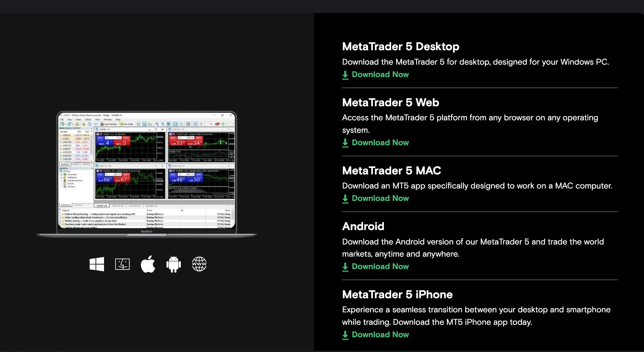Click the 'Android' heading
The image size is (644, 352).
click(x=363, y=226)
